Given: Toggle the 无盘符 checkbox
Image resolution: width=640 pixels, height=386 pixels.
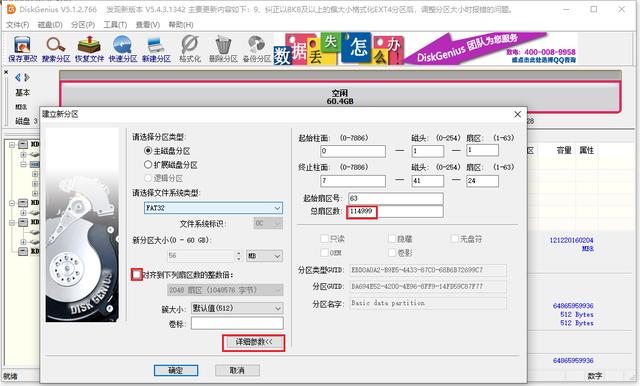Looking at the screenshot, I should pos(455,239).
